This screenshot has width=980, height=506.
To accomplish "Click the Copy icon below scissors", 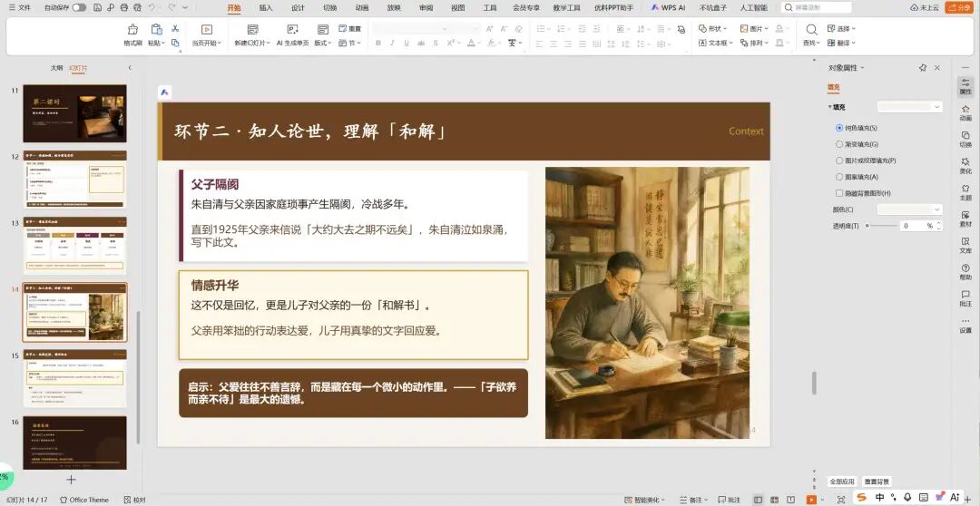I will (x=176, y=44).
